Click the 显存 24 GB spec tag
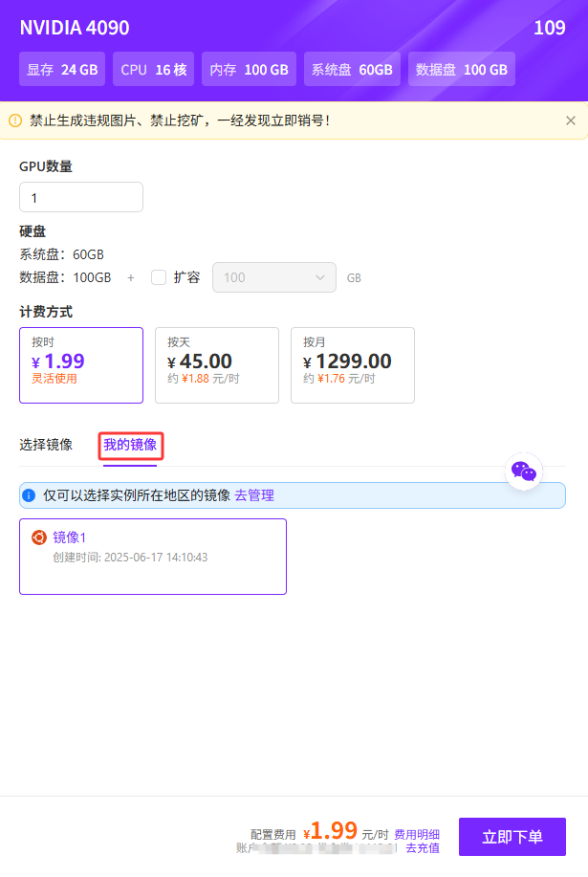588x877 pixels. (63, 70)
